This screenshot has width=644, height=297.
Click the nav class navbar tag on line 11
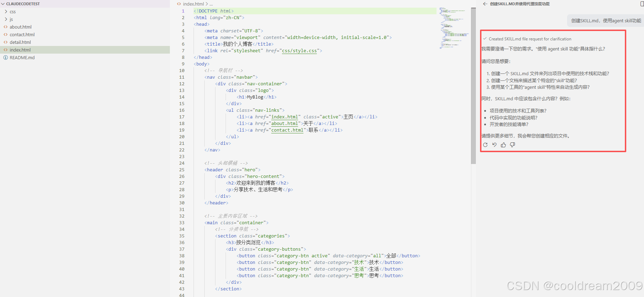(231, 77)
